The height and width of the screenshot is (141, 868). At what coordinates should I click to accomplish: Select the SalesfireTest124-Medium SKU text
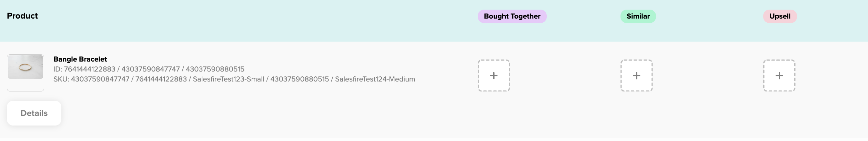[x=375, y=79]
